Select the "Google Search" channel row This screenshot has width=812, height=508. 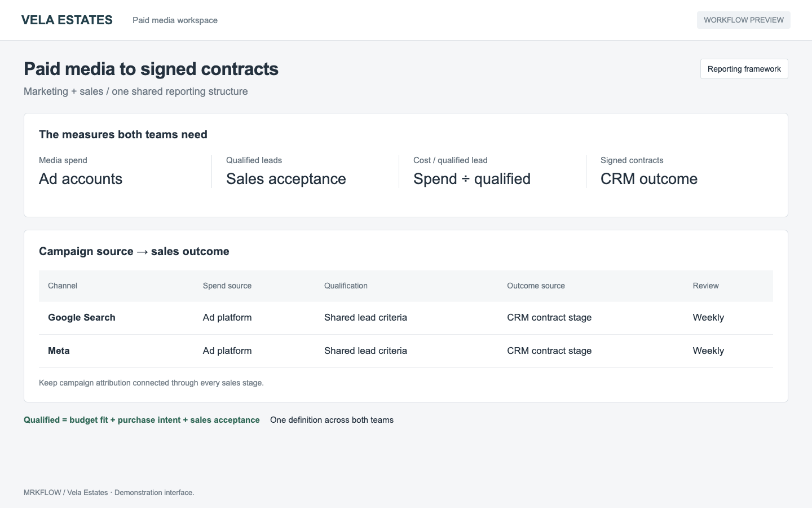406,318
